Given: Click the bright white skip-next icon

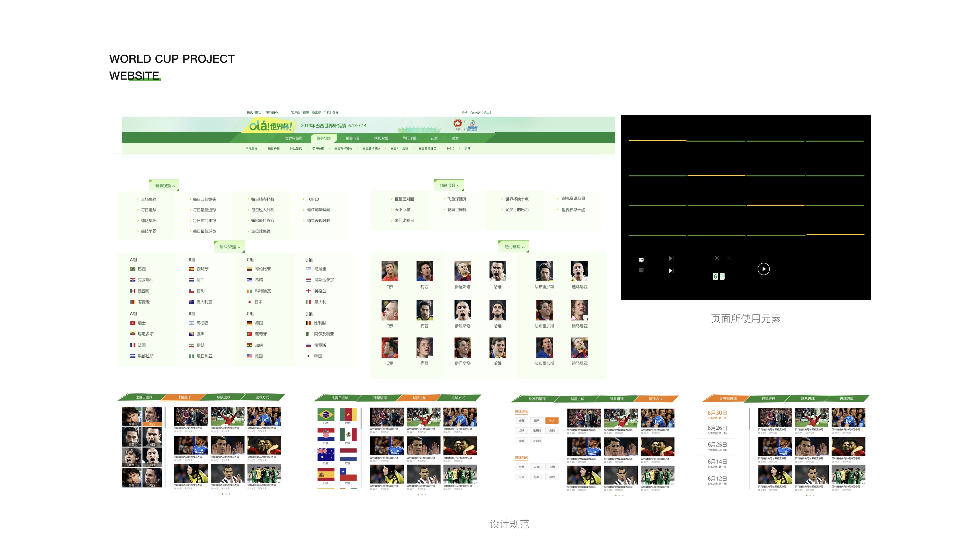Looking at the screenshot, I should tap(671, 271).
